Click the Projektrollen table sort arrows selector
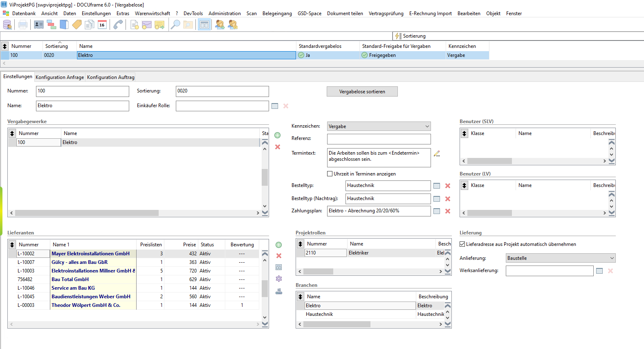This screenshot has width=644, height=349. click(x=301, y=244)
